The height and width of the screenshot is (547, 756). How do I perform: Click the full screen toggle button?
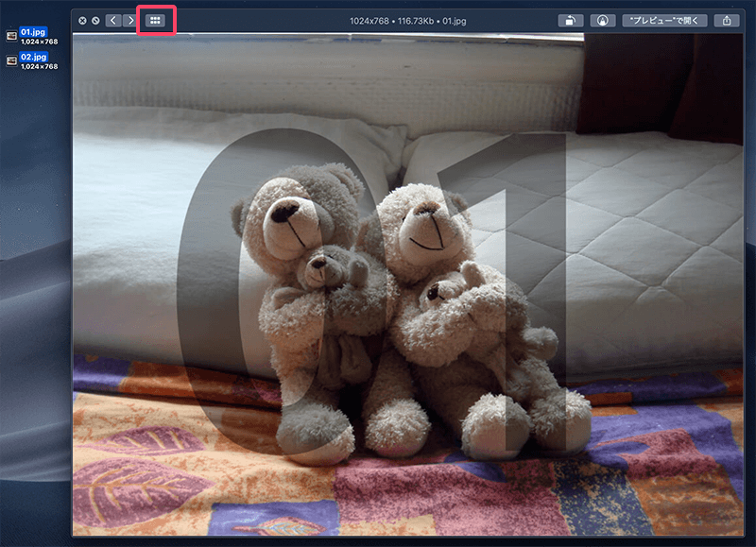tap(95, 21)
